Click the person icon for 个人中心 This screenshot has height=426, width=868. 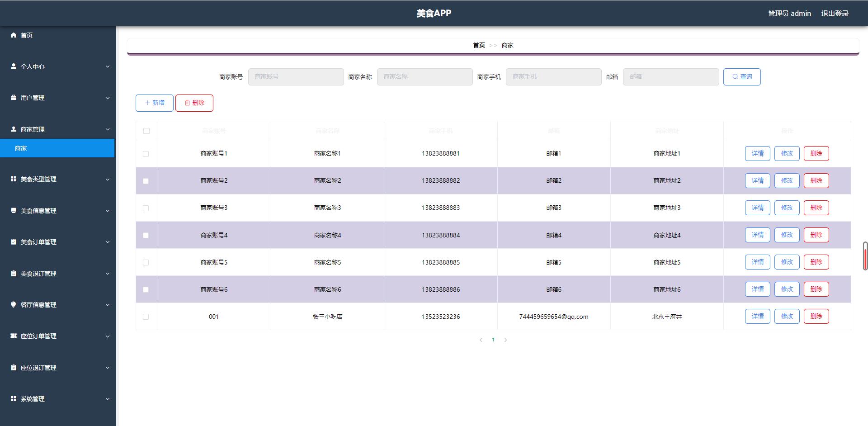coord(14,66)
